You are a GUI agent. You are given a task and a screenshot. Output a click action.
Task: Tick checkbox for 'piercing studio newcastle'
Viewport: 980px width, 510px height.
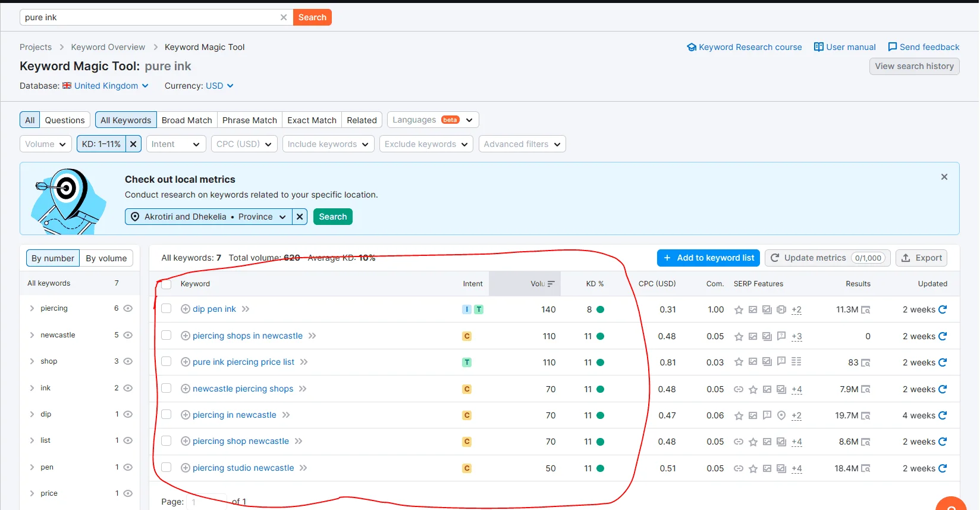pos(167,468)
